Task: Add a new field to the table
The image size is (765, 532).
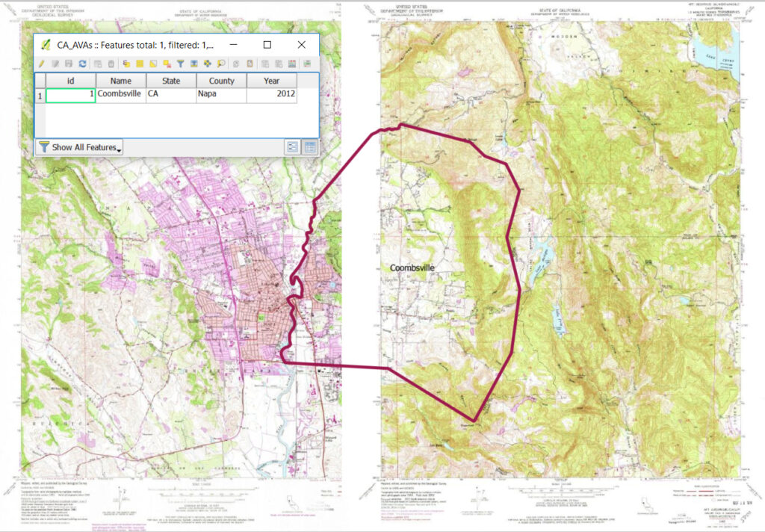Action: tap(265, 64)
